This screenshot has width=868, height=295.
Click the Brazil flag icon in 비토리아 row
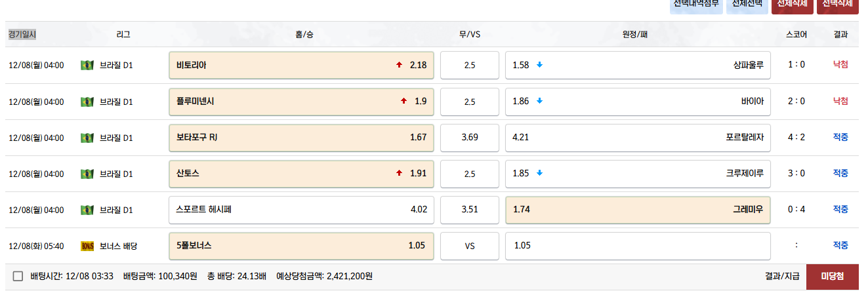coord(87,66)
